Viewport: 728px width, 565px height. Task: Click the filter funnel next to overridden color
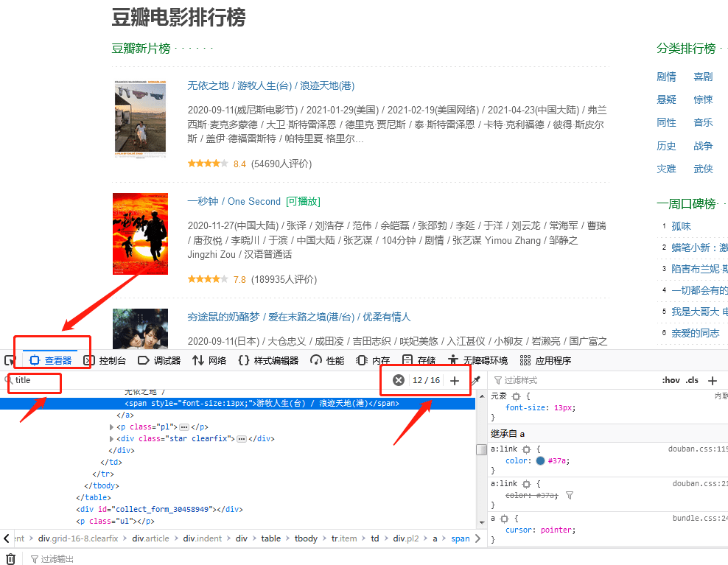pos(570,495)
